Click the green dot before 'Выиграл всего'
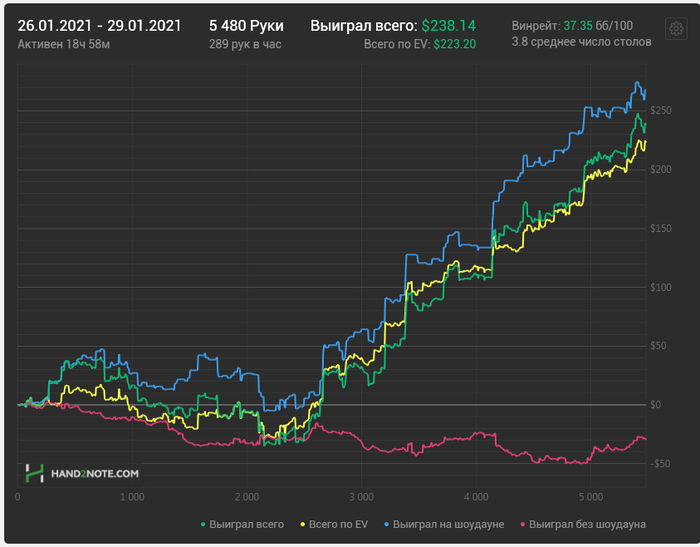This screenshot has height=547, width=700. (x=203, y=525)
